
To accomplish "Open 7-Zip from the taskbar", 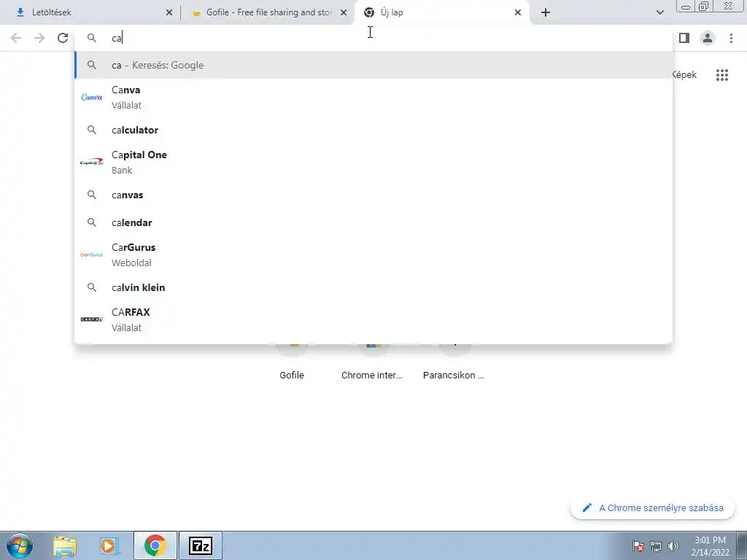I will click(200, 545).
